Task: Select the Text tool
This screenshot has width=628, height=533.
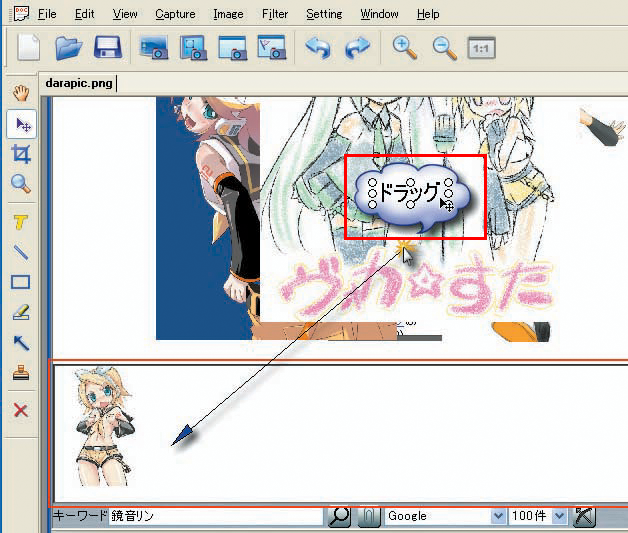Action: (x=21, y=222)
